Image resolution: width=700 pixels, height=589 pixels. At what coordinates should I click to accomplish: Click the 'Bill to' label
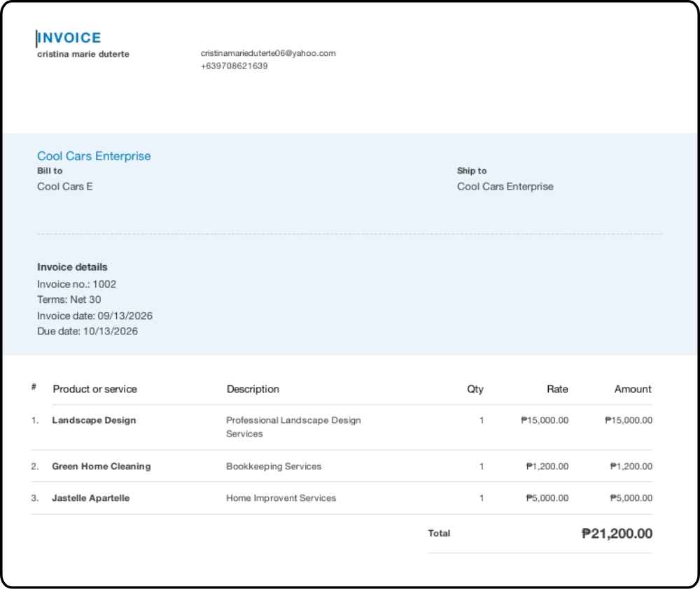pos(50,171)
